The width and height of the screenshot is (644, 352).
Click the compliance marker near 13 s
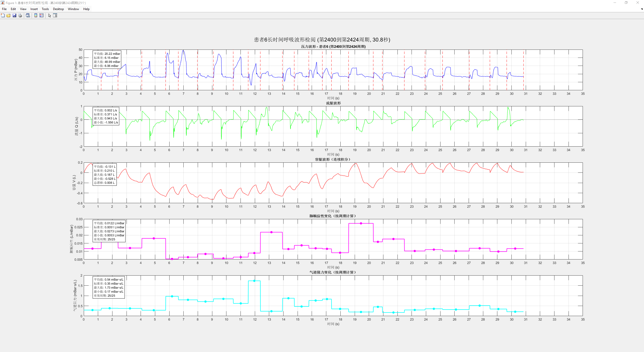[271, 232]
